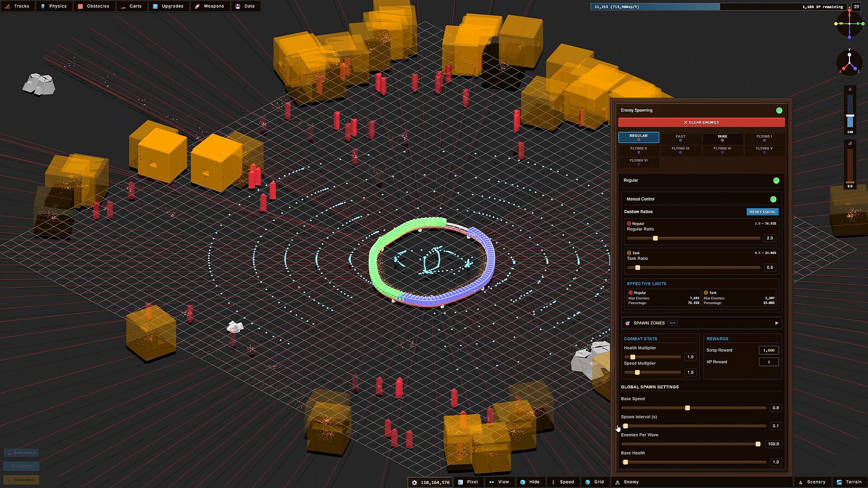Click the XYZ axis orientation gizmo

coord(849,62)
